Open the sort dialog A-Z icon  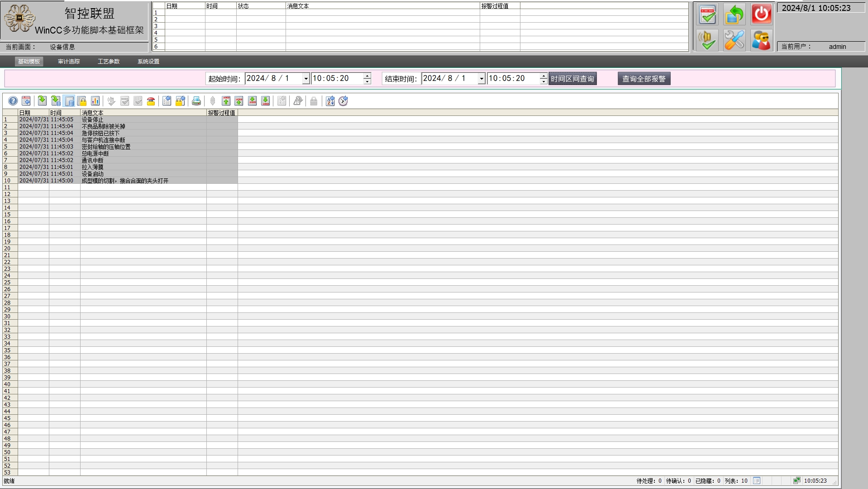pyautogui.click(x=330, y=101)
